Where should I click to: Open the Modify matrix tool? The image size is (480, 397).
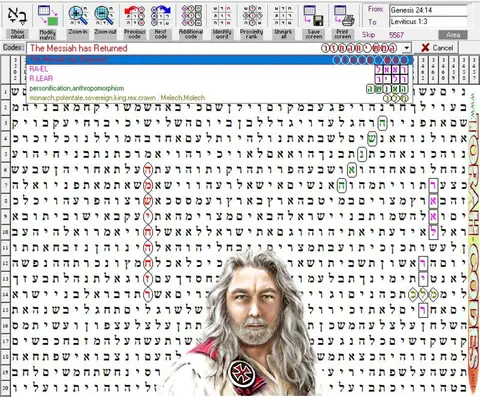tap(48, 21)
